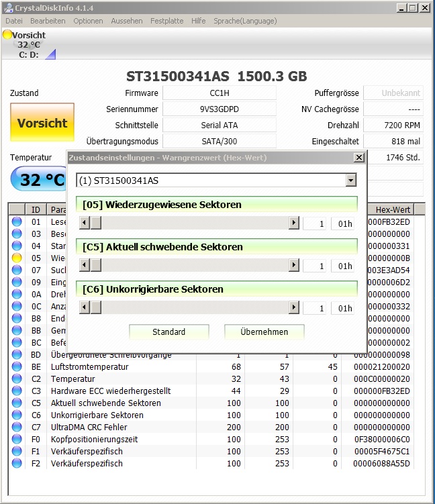Click the blue status circle for ID 04

[x=17, y=246]
